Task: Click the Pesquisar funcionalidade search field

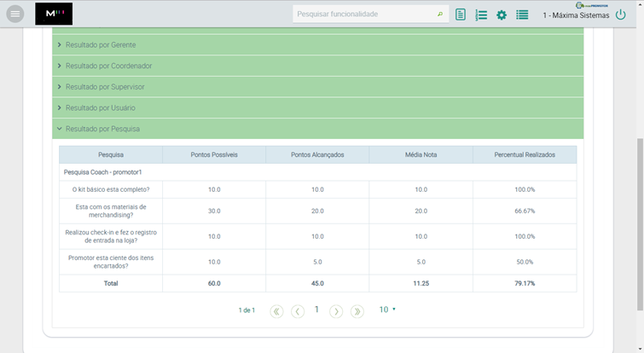Action: (365, 14)
